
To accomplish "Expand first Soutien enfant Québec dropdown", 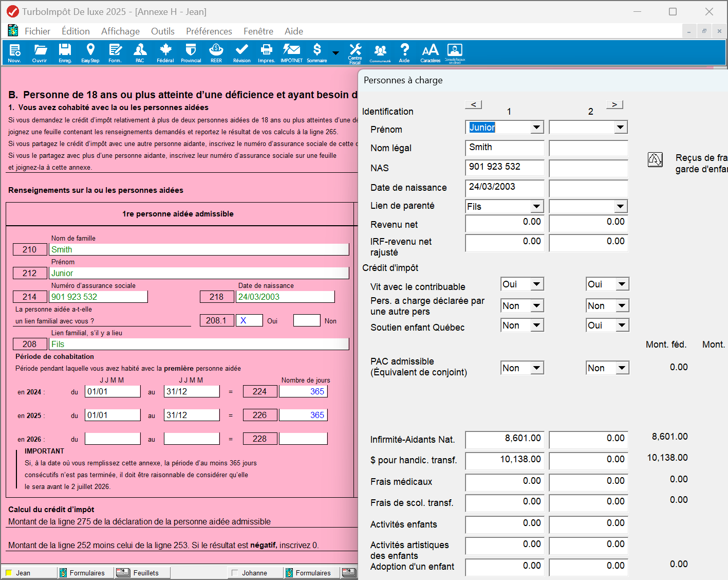I will tap(537, 325).
